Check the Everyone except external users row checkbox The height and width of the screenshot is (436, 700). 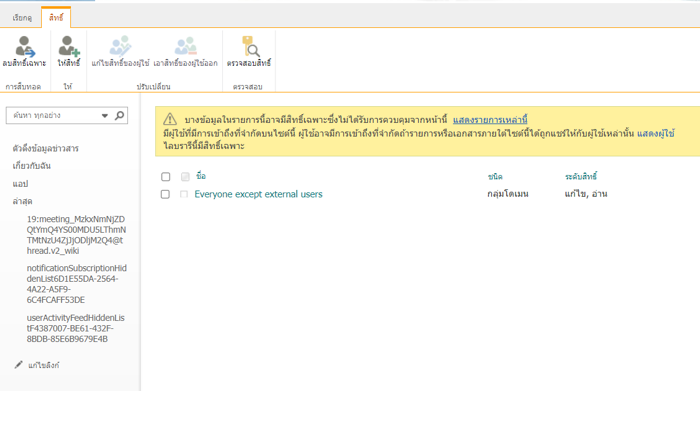tap(166, 194)
